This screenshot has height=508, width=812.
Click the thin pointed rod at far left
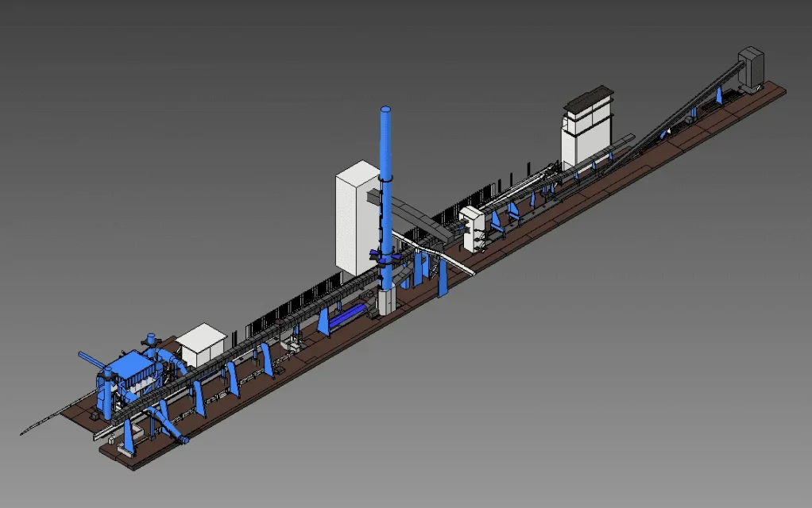(57, 415)
